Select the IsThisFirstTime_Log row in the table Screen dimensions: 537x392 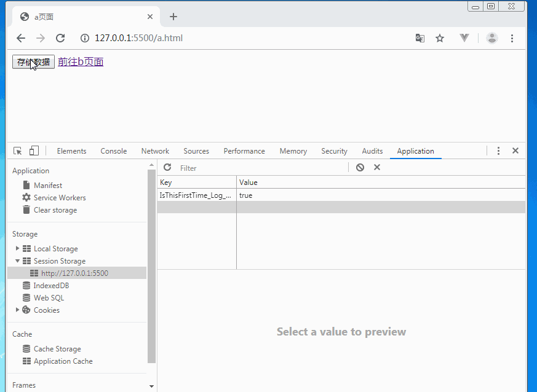pos(196,195)
